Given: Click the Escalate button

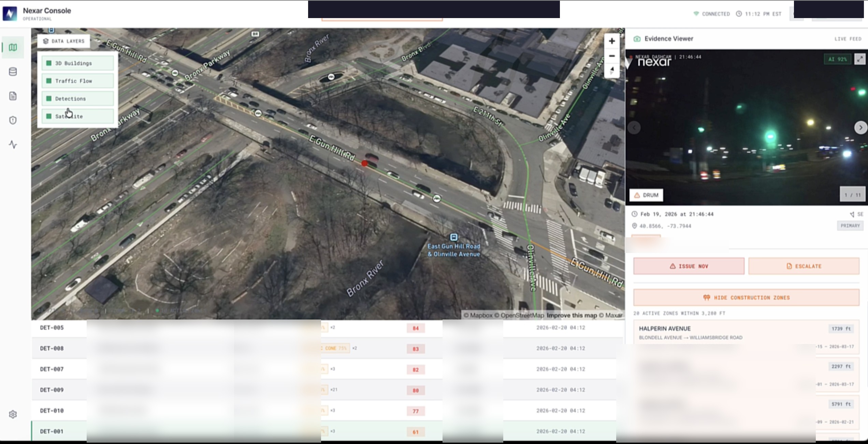Looking at the screenshot, I should point(804,266).
